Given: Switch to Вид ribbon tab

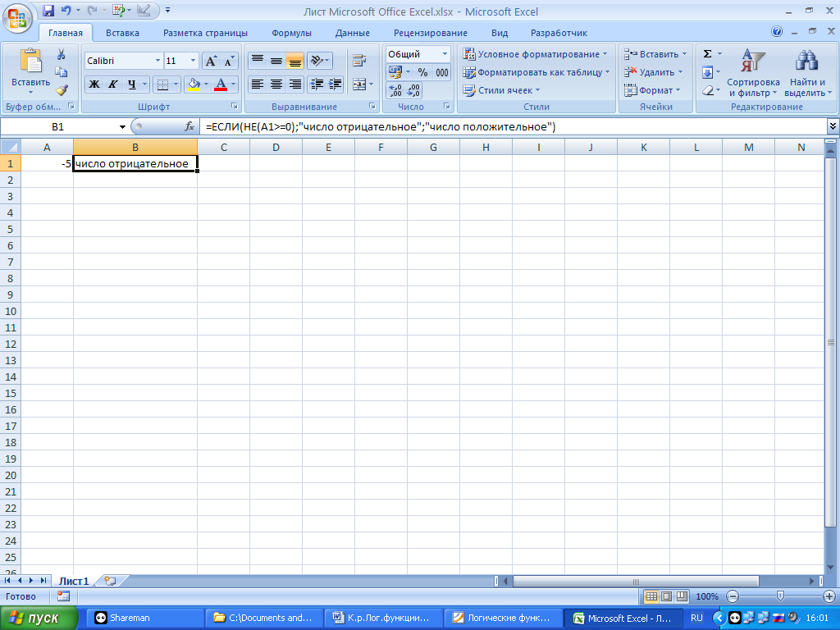Looking at the screenshot, I should pyautogui.click(x=500, y=33).
